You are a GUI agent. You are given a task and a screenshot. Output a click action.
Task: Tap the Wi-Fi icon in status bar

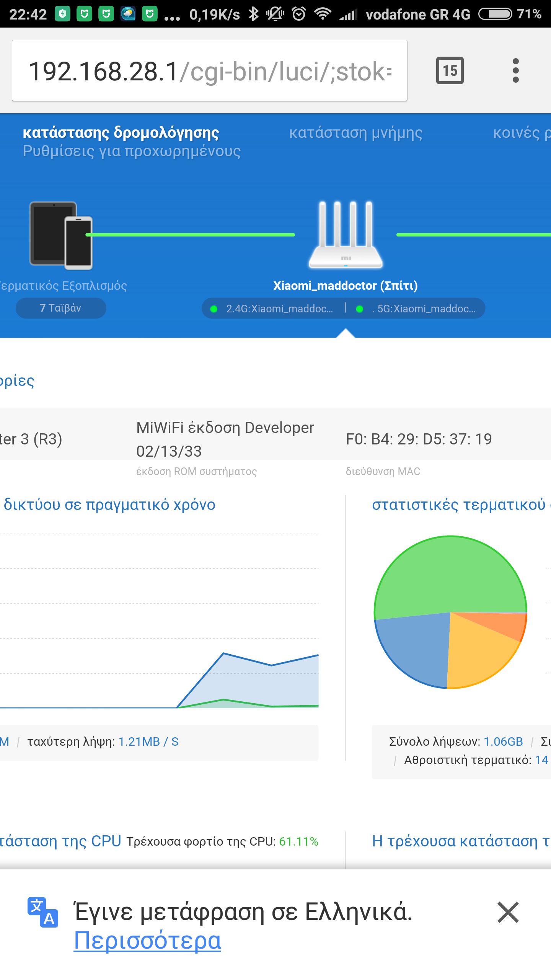(x=323, y=14)
